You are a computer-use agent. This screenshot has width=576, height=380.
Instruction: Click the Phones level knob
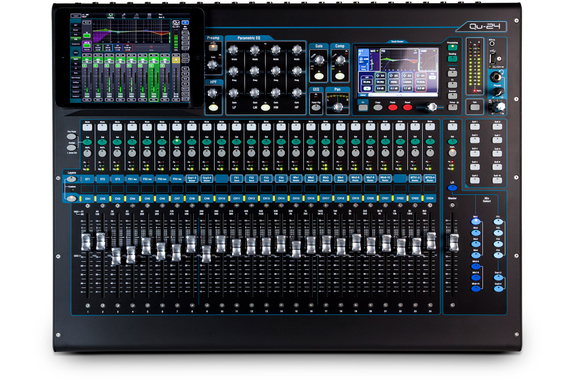(497, 92)
